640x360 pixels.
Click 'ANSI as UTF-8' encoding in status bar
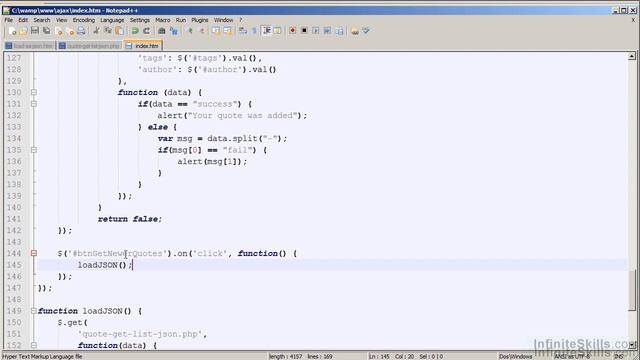click(572, 356)
